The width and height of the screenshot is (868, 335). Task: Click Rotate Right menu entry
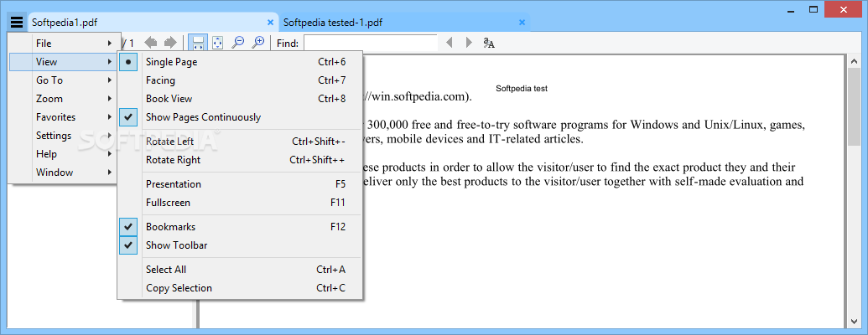coord(240,160)
